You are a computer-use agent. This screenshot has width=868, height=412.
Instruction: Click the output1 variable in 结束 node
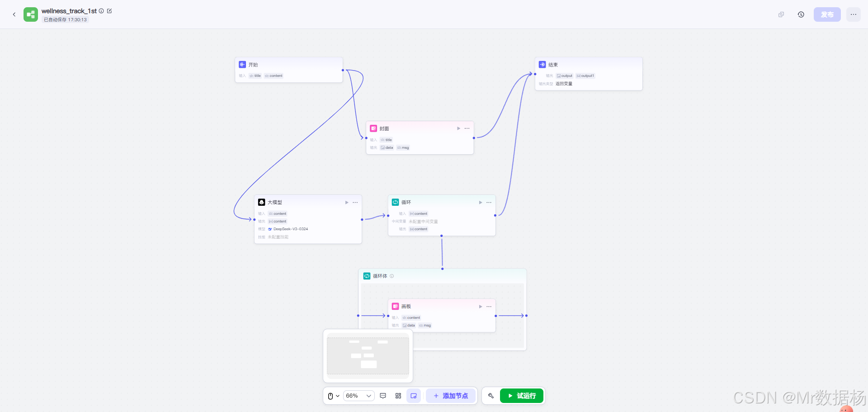pyautogui.click(x=585, y=76)
